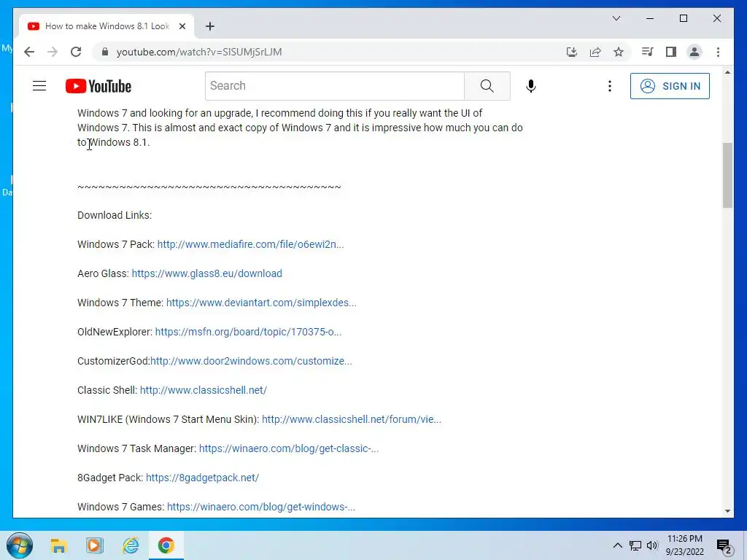Click the vertical scrollbar thumb

(727, 175)
